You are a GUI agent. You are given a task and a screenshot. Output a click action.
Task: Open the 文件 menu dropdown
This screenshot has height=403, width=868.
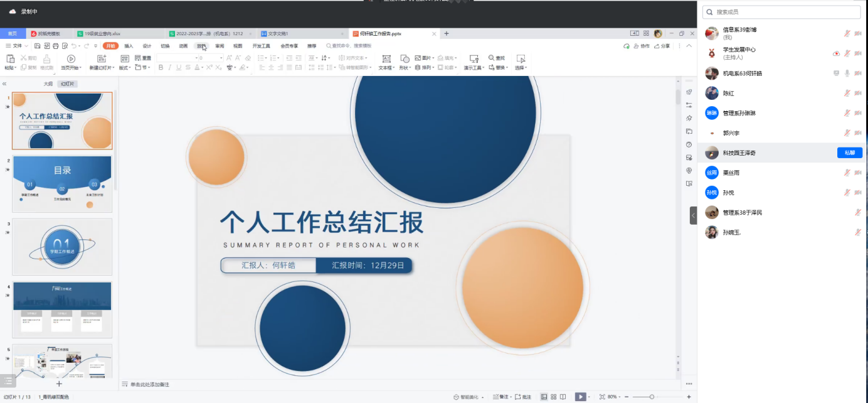pyautogui.click(x=17, y=46)
